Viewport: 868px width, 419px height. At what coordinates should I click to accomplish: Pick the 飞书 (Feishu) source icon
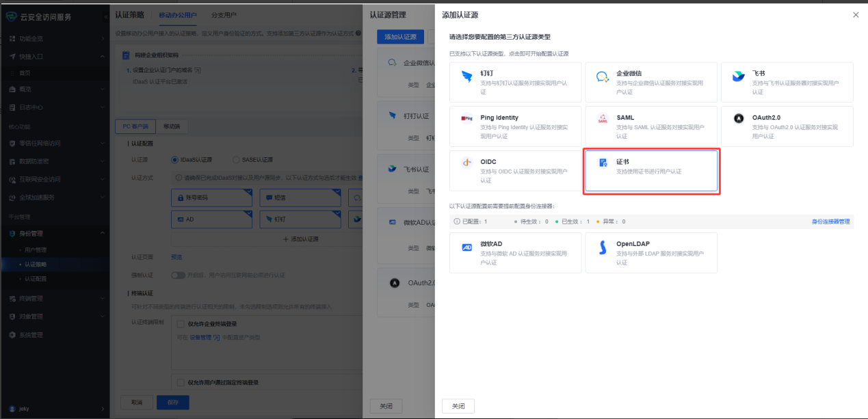click(738, 77)
